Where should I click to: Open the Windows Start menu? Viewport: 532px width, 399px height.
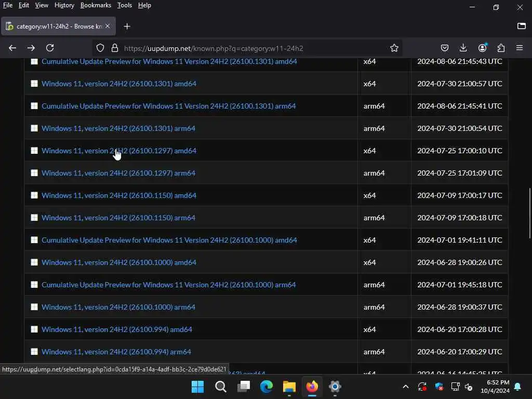pos(197,387)
